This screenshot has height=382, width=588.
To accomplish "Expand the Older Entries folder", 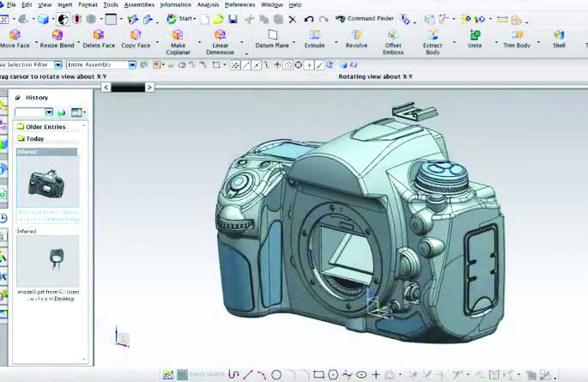I will tap(41, 127).
